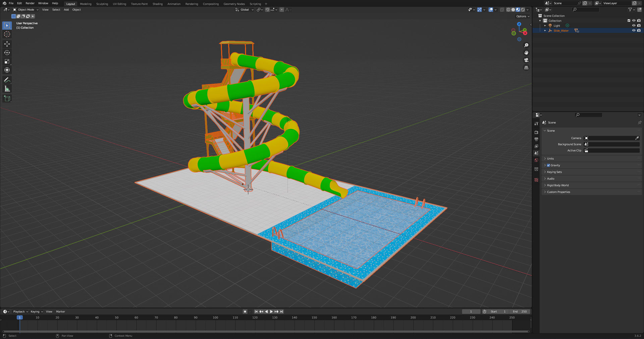Click the timeline playhead at frame 1

click(20, 317)
